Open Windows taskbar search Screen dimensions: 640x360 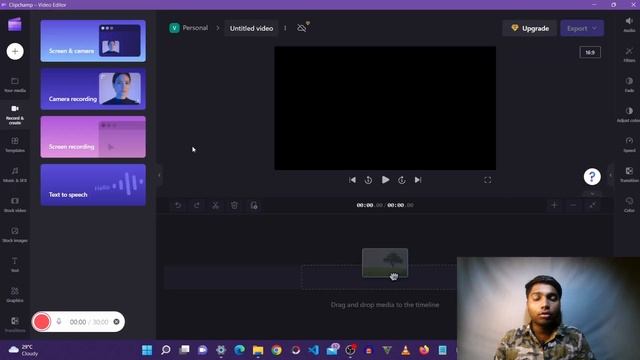tap(166, 350)
